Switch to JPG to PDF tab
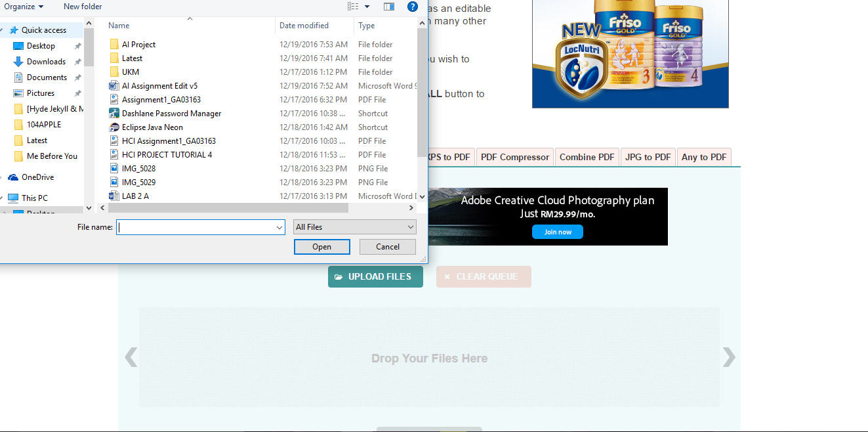The height and width of the screenshot is (432, 868). pyautogui.click(x=648, y=157)
